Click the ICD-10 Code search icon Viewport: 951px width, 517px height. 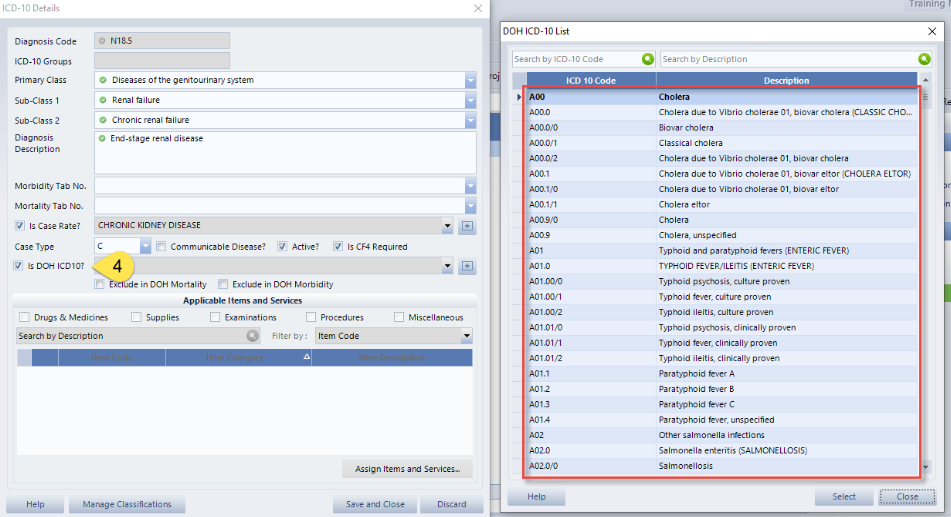647,60
